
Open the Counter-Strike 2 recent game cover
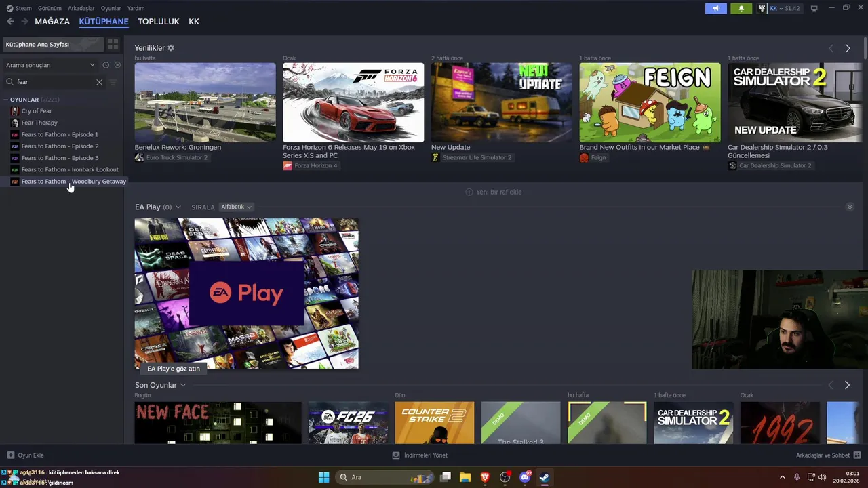pos(435,423)
